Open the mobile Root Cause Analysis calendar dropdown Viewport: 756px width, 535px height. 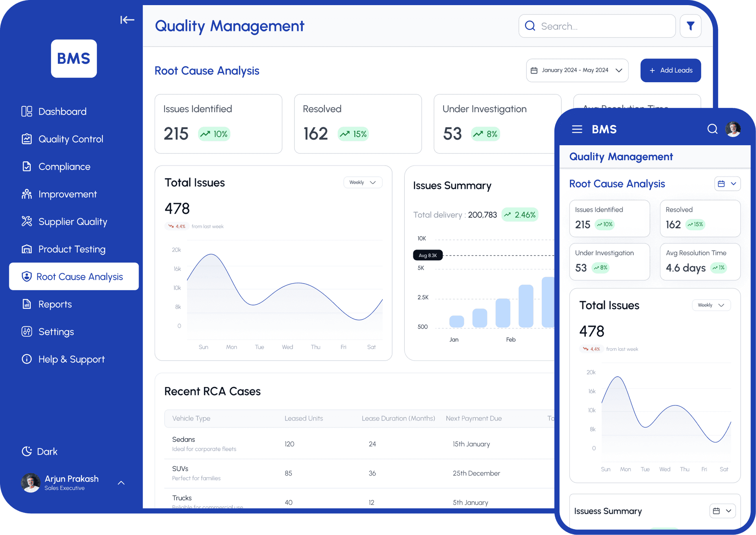click(x=727, y=184)
